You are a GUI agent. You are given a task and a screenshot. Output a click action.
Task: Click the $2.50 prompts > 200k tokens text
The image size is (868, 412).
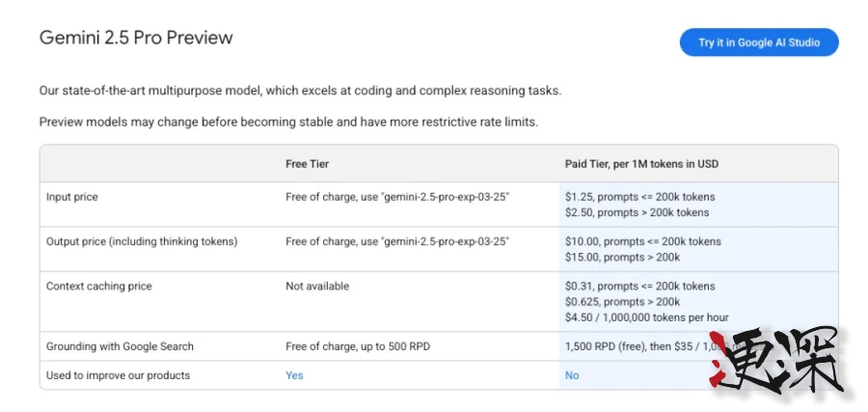[x=637, y=212]
